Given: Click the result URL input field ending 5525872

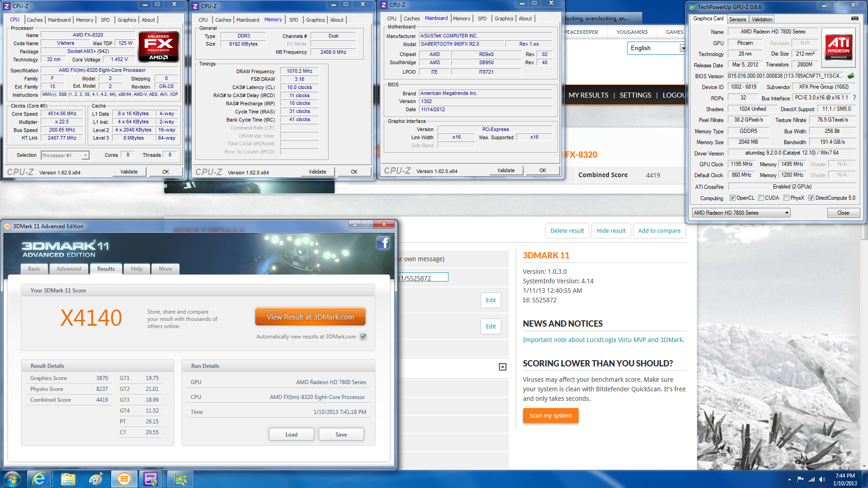Looking at the screenshot, I should coord(422,277).
